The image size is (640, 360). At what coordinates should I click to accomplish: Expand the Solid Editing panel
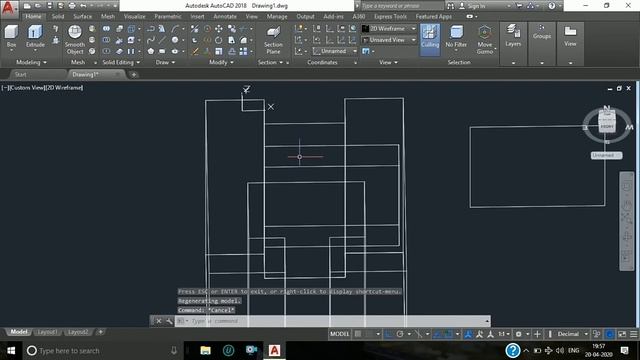[x=121, y=62]
